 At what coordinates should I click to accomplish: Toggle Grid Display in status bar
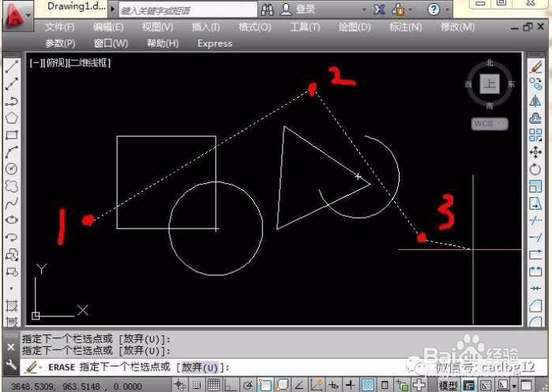coord(214,385)
